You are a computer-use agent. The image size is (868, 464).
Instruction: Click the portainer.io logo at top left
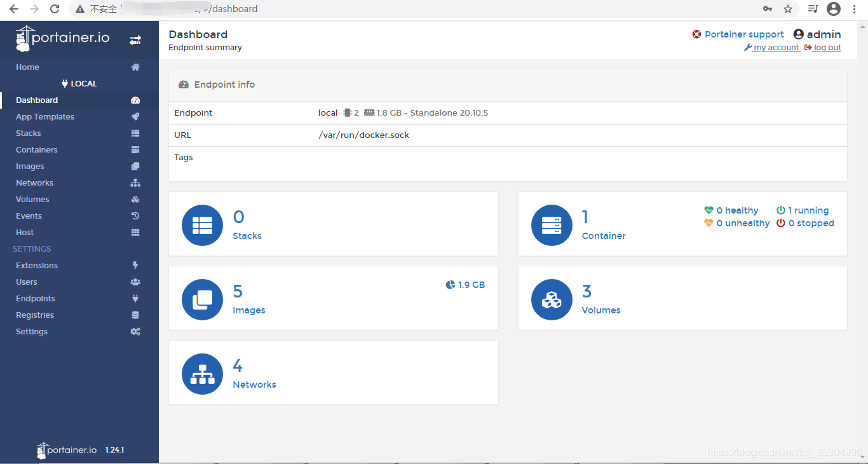pyautogui.click(x=63, y=38)
